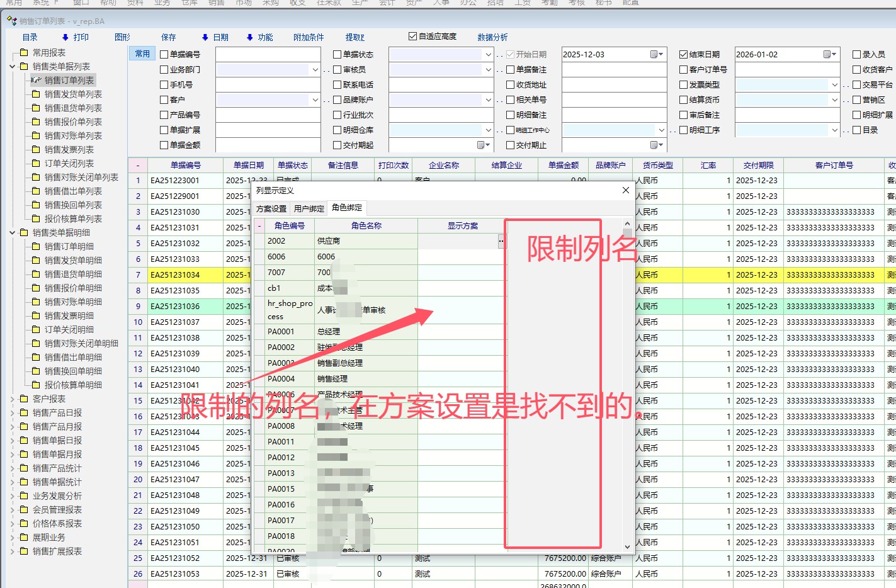The width and height of the screenshot is (896, 588).
Task: Enable the 单据编号 filter checkbox
Action: 164,55
